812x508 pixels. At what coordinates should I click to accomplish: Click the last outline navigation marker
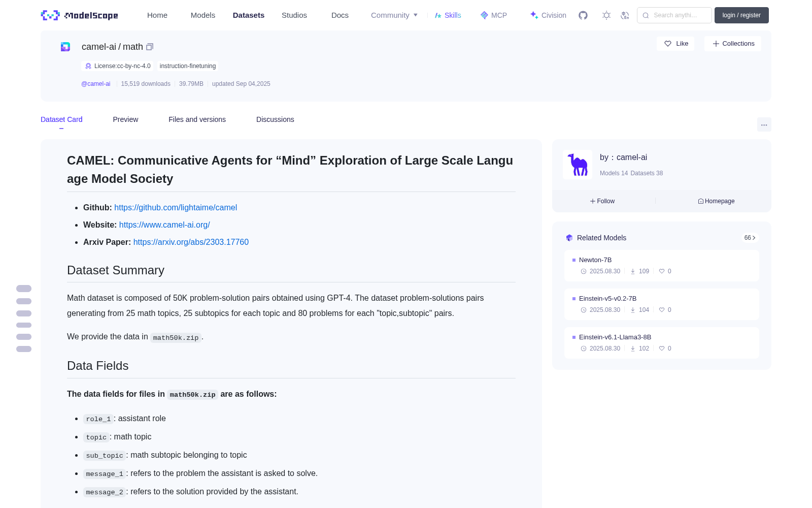tap(24, 349)
